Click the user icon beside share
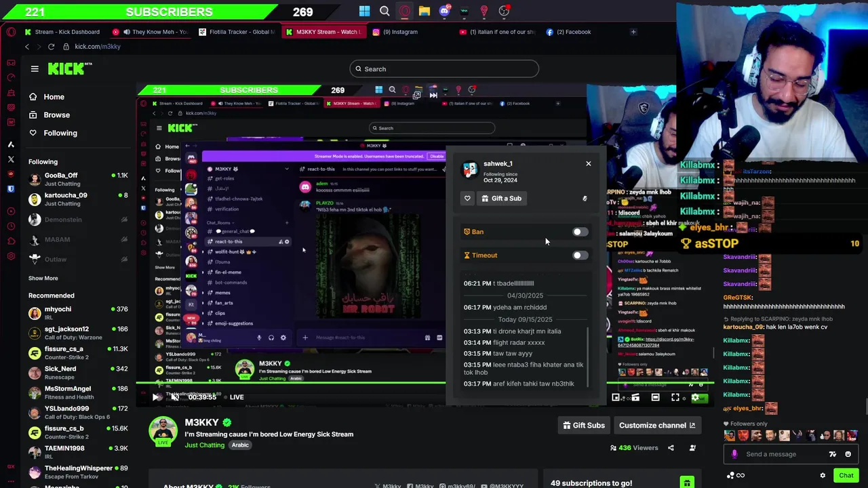Screen dimensions: 868x488 click(692, 448)
